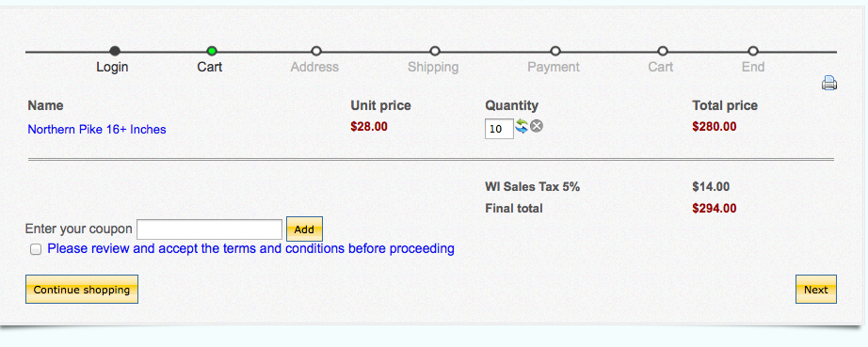The image size is (868, 347).
Task: Open the terms and conditions link
Action: tap(250, 248)
